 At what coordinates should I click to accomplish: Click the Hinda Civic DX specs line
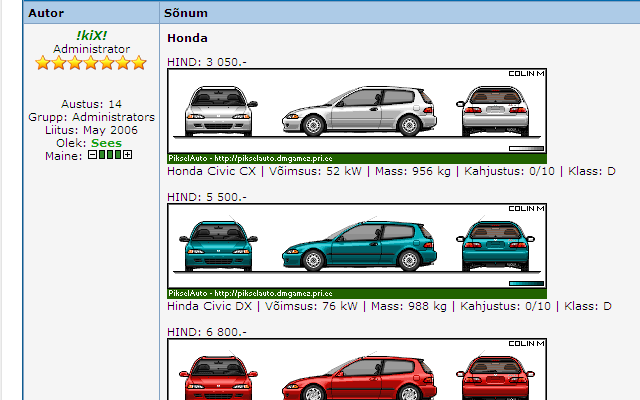[x=389, y=306]
